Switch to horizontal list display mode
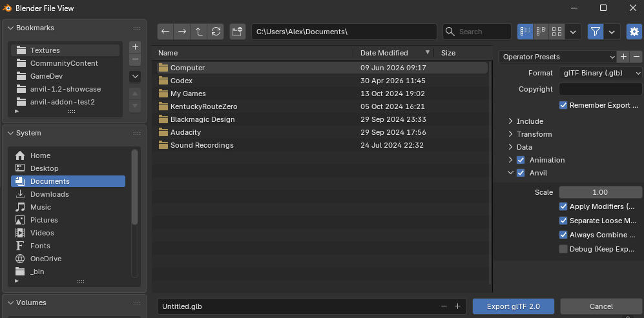 click(x=541, y=32)
